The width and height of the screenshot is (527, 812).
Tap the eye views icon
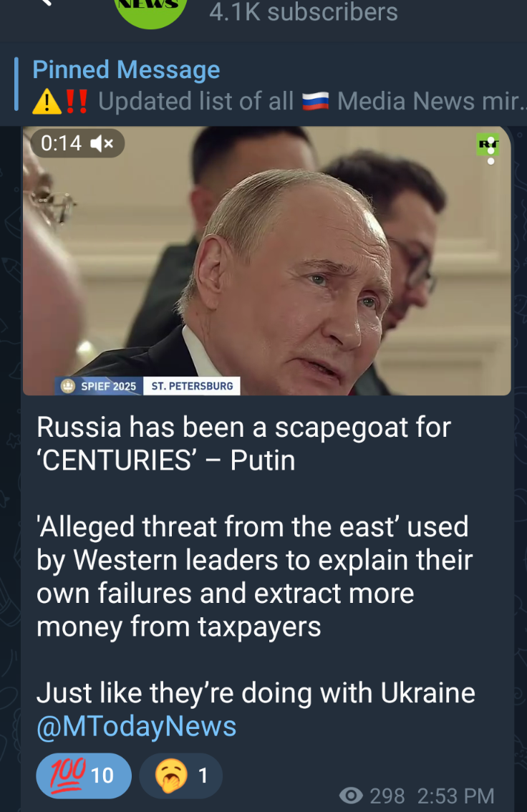click(351, 795)
